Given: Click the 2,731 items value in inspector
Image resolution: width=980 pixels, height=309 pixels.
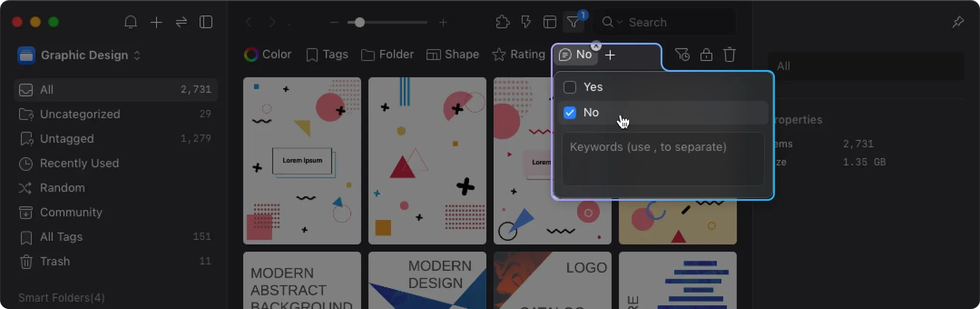Looking at the screenshot, I should [x=858, y=144].
